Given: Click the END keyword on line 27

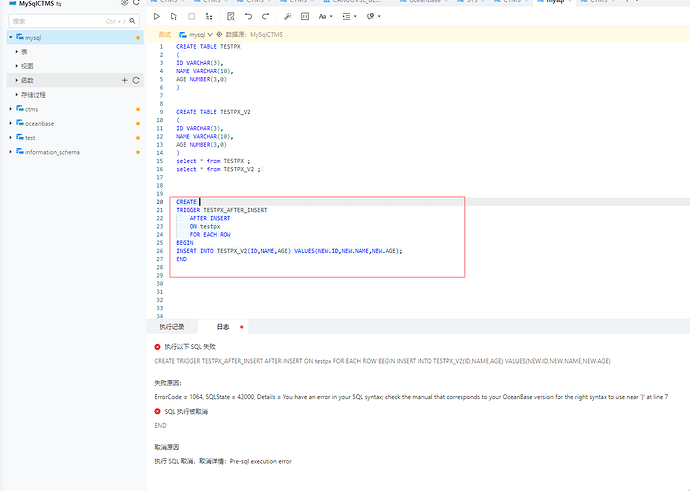Looking at the screenshot, I should tap(181, 259).
